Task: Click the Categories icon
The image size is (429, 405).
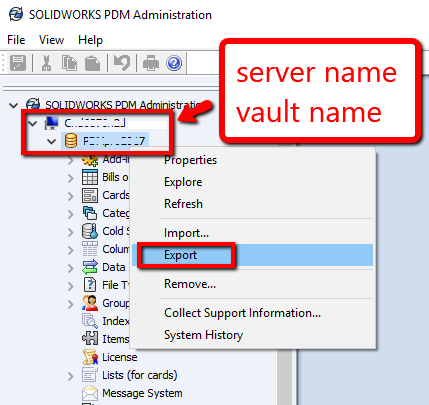Action: (x=90, y=213)
